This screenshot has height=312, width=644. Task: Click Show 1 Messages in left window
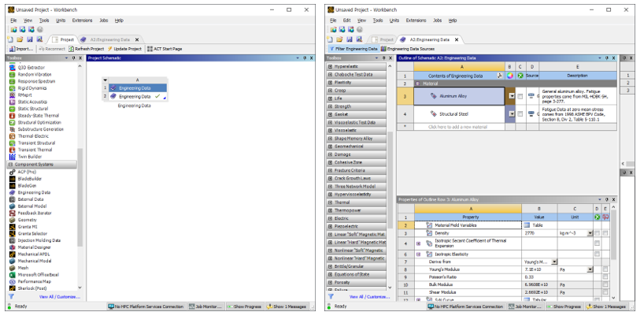point(286,306)
